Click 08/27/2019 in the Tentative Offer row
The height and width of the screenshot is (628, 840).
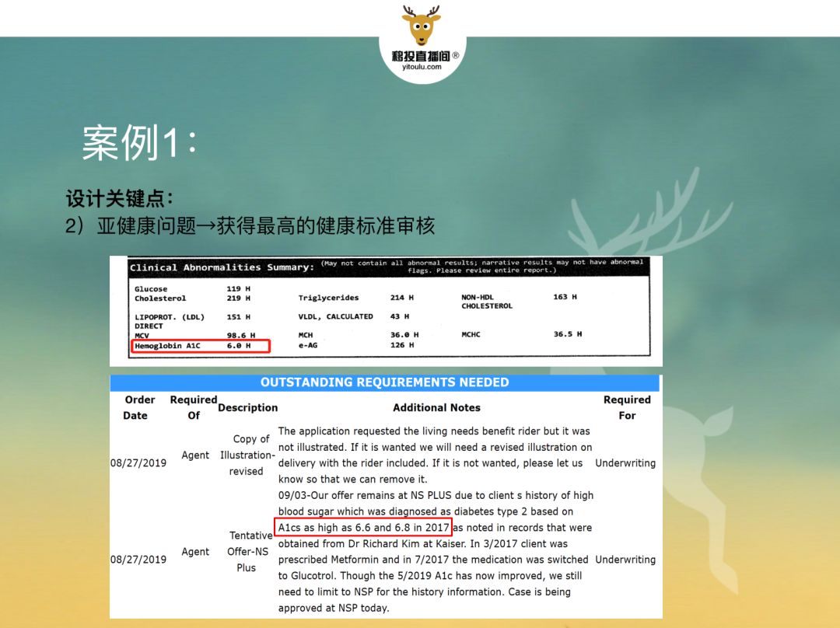pos(138,560)
